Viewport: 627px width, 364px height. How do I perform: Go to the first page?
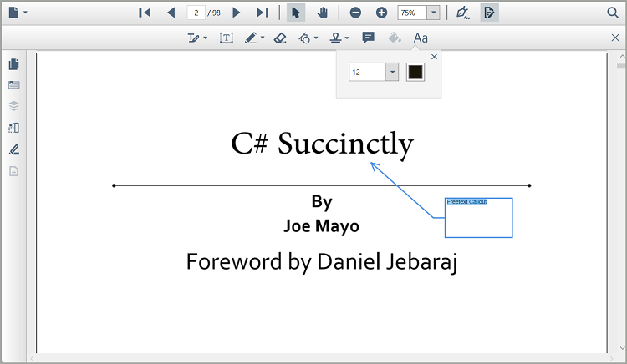(145, 13)
